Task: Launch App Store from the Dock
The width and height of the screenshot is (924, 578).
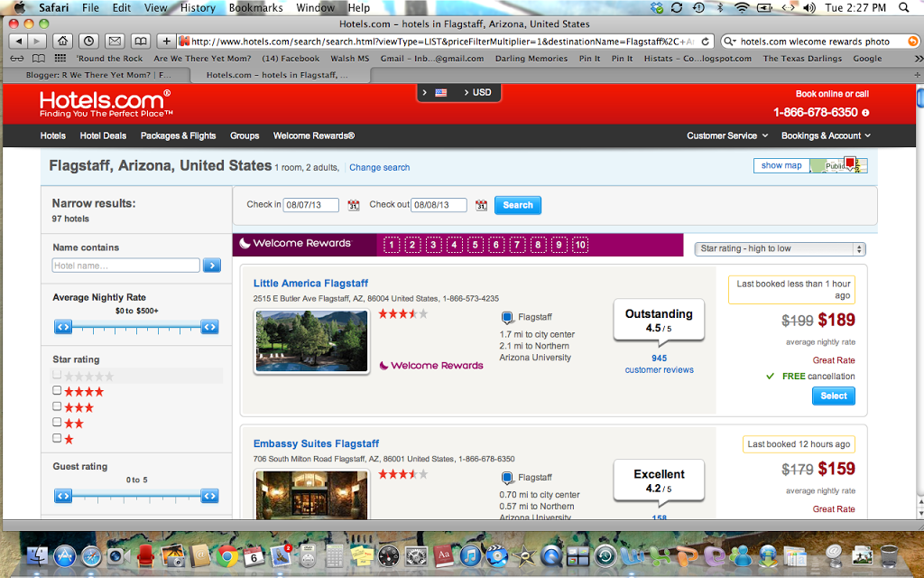Action: point(65,556)
